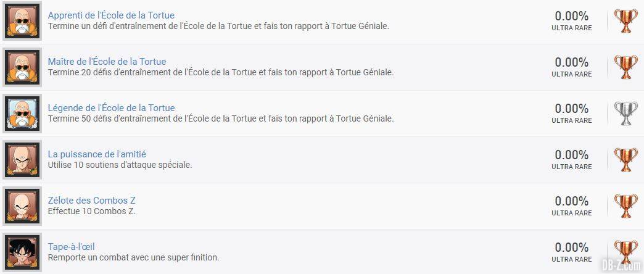
Task: Open the Apprenti de l'École de la Tortue link
Action: (111, 15)
